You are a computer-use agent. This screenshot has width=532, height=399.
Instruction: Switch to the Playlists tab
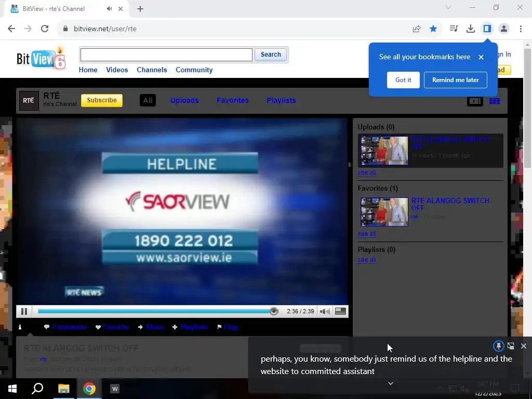(281, 100)
